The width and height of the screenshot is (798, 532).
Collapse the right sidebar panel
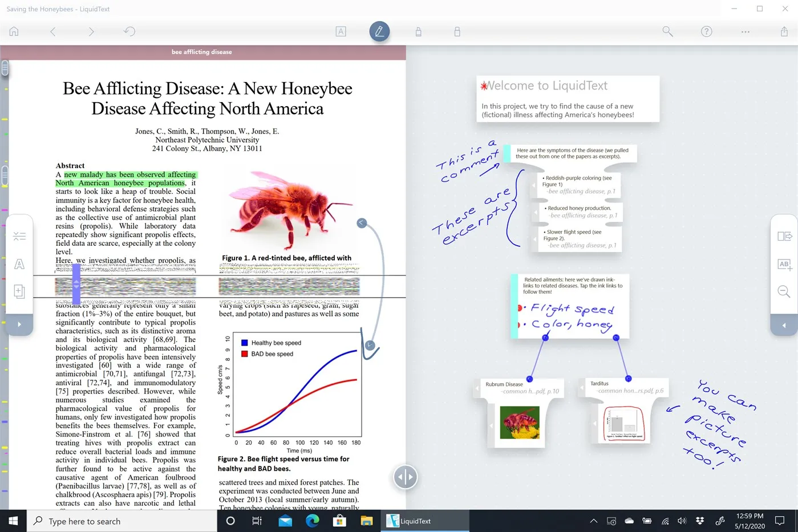point(784,324)
